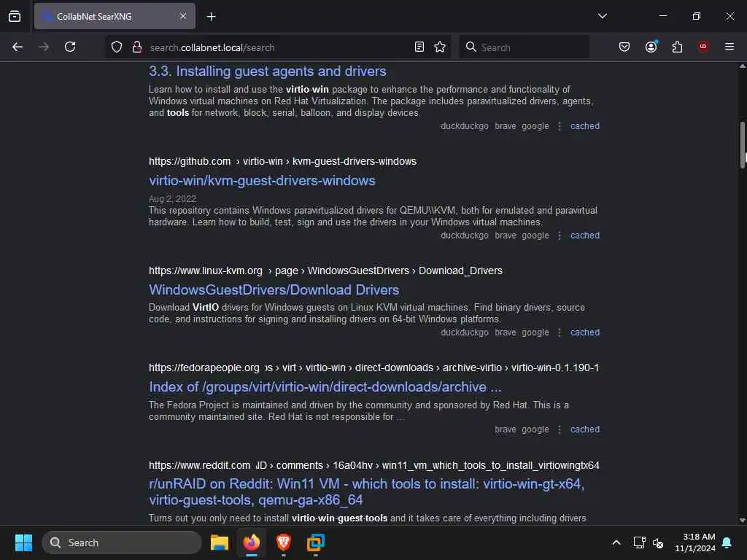Image resolution: width=747 pixels, height=560 pixels.
Task: Open the tracking protection shield icon
Action: 117,47
